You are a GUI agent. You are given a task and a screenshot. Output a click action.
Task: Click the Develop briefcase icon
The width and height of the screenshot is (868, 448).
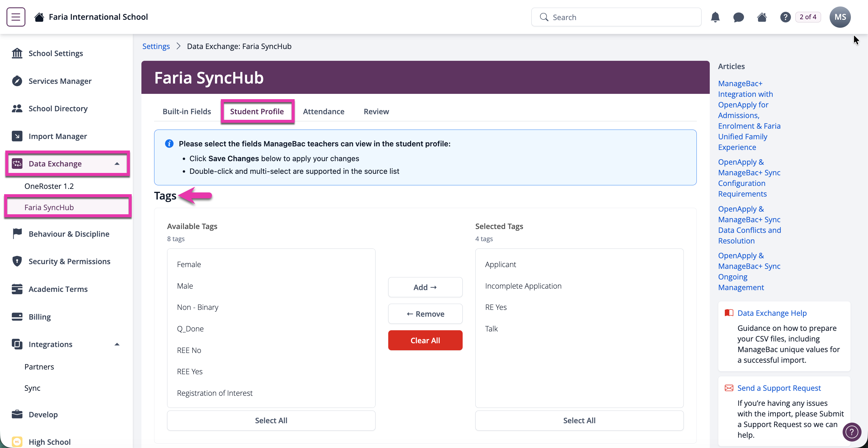click(17, 414)
